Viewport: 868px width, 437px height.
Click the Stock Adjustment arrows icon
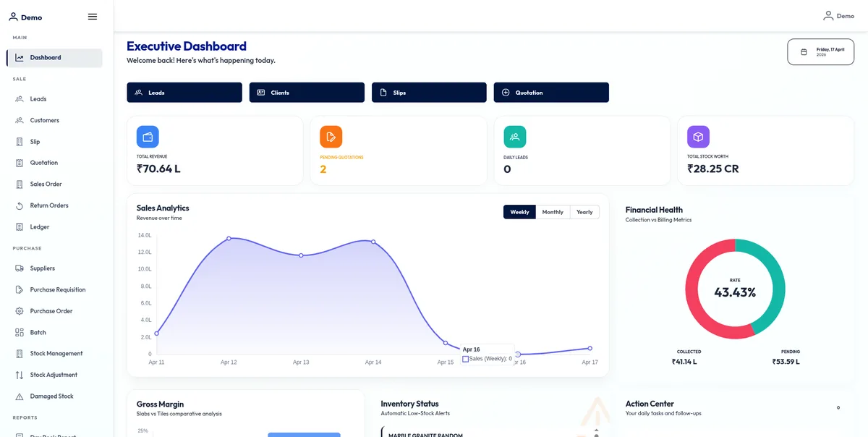pos(20,375)
